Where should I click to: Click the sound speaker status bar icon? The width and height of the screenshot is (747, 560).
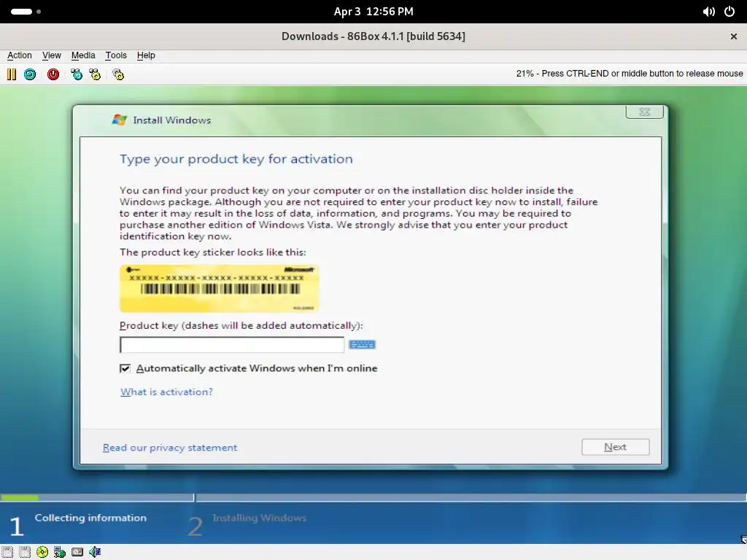click(95, 552)
